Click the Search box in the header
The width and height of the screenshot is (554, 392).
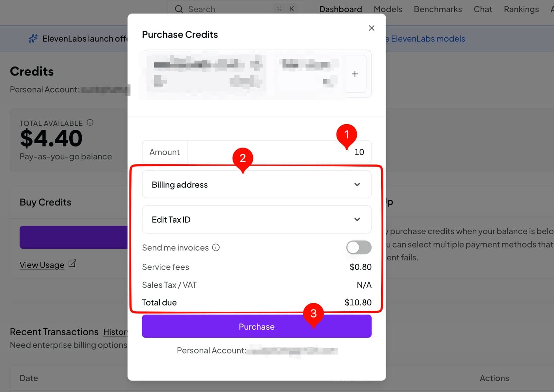click(x=236, y=9)
